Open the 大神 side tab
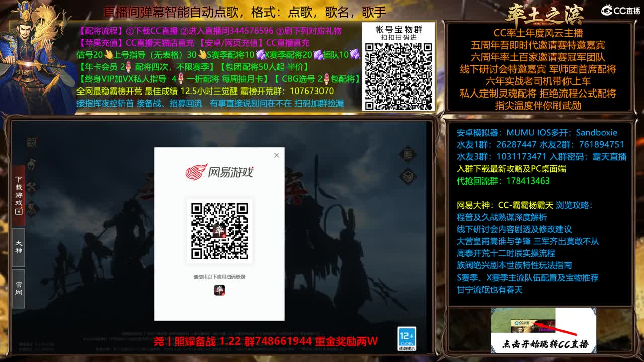This screenshot has height=362, width=644. (19, 247)
